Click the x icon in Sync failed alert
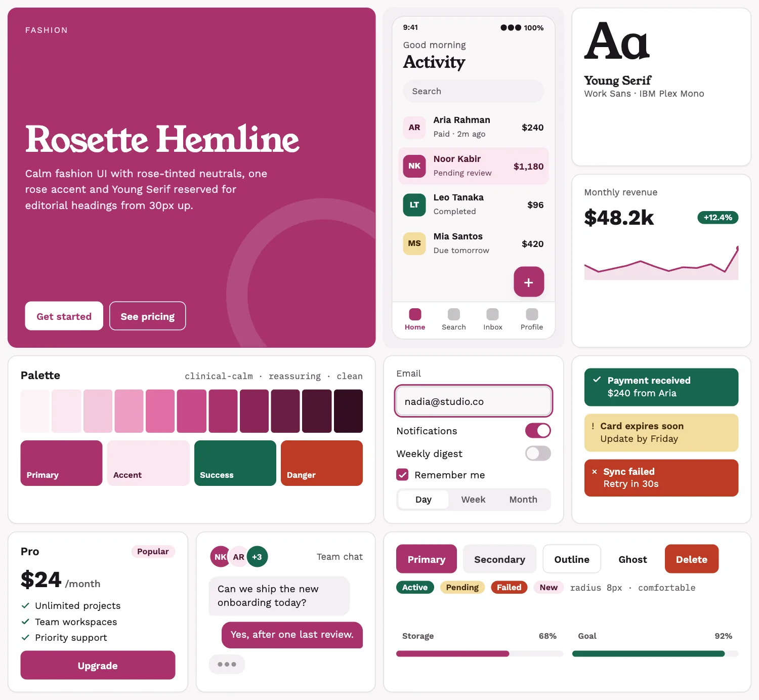Viewport: 759px width, 700px height. [595, 472]
